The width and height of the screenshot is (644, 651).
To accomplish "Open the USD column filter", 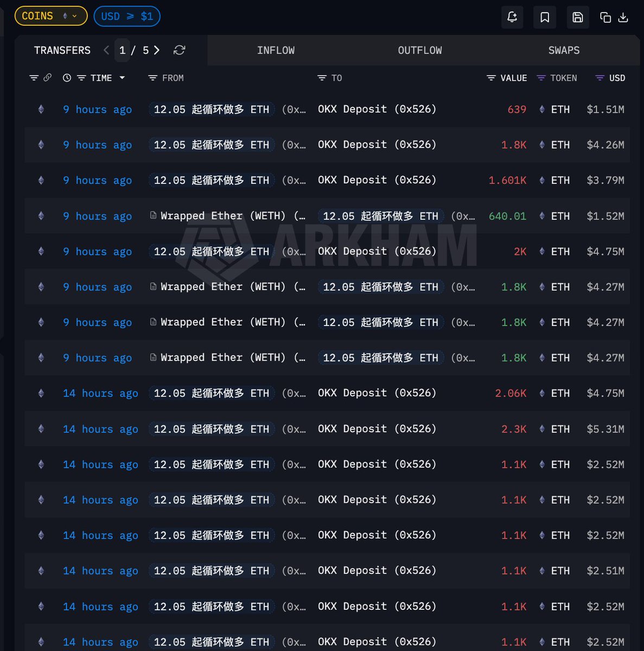I will pyautogui.click(x=600, y=78).
